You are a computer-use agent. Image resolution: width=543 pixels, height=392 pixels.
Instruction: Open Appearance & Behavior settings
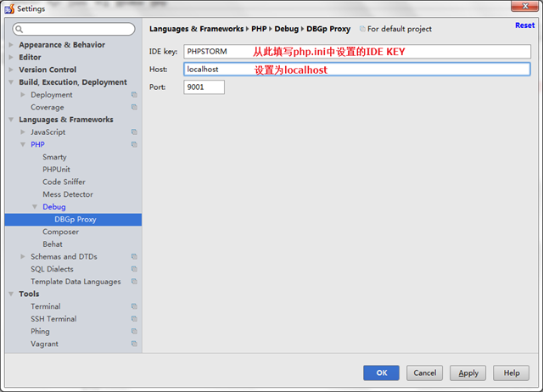62,45
